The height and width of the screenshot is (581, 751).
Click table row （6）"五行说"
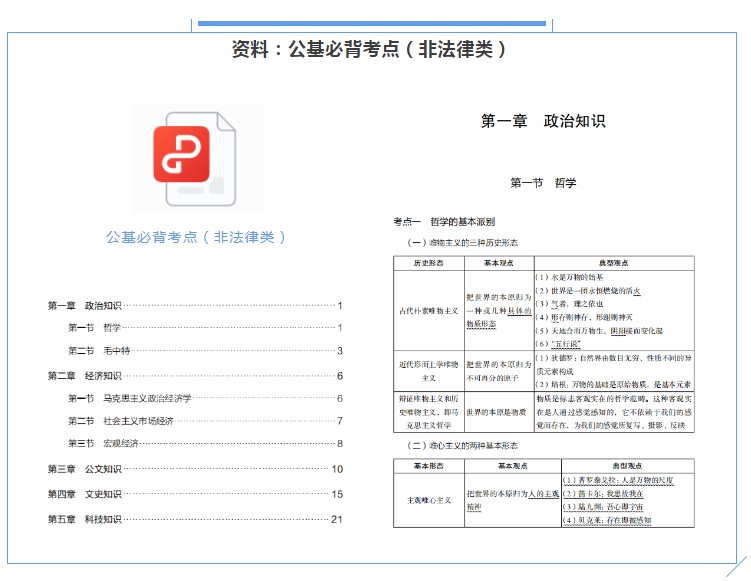tap(558, 344)
